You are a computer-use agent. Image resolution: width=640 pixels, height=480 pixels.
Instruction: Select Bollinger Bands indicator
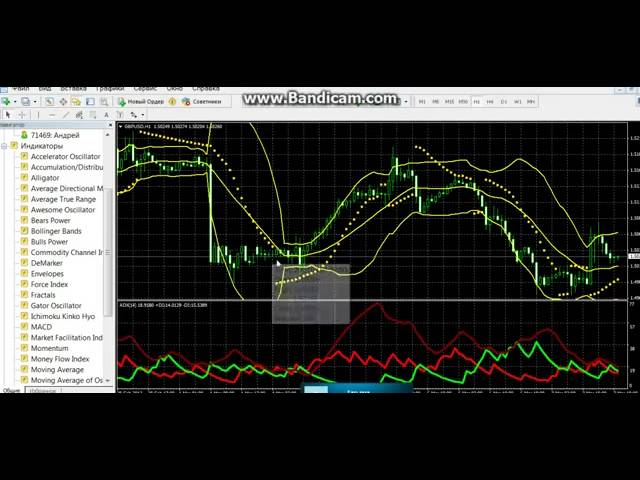pos(56,231)
